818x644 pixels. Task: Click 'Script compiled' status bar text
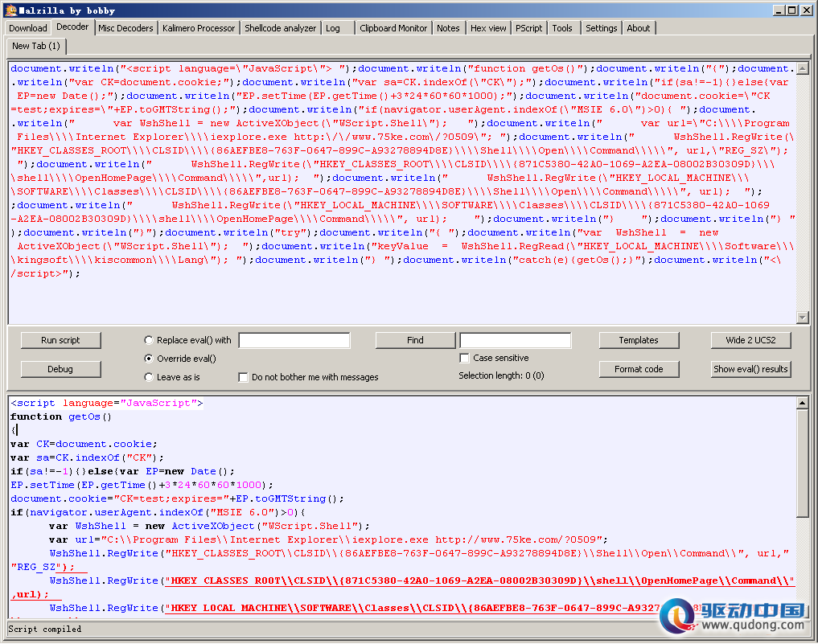[45, 629]
